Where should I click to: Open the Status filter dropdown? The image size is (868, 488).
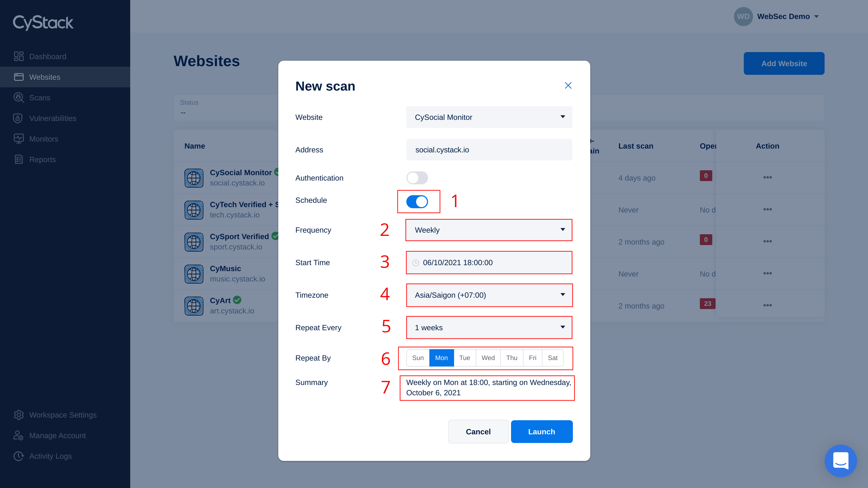(x=226, y=108)
